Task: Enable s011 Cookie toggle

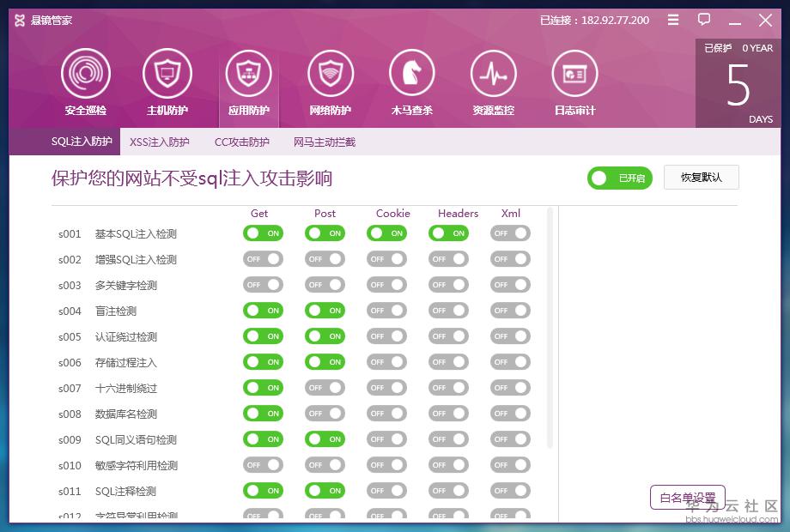Action: tap(387, 490)
